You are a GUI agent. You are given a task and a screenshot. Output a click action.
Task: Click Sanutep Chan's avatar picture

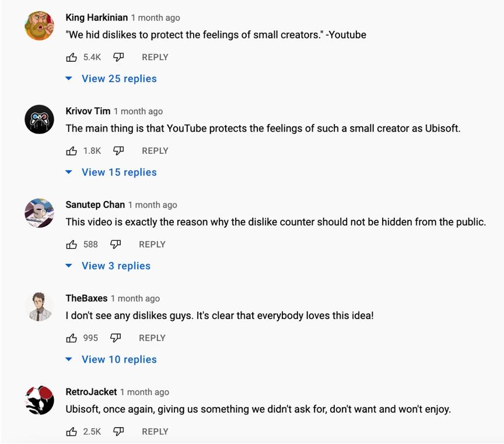(x=40, y=213)
